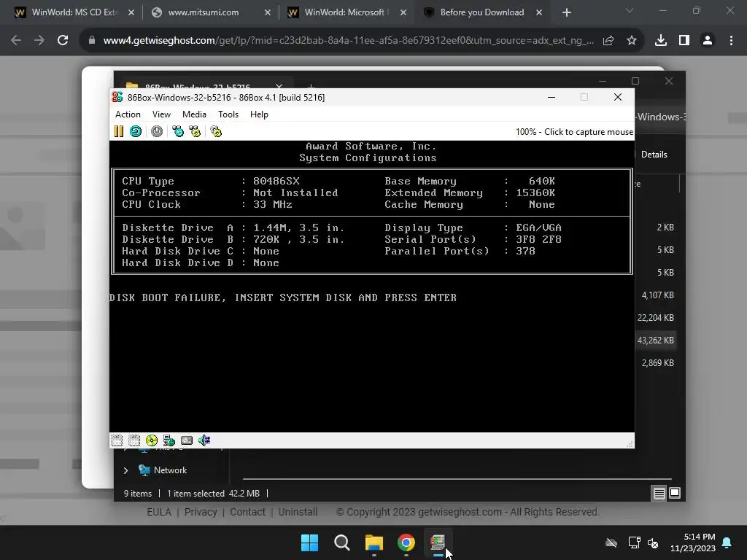Open the 86Box View menu

click(161, 114)
